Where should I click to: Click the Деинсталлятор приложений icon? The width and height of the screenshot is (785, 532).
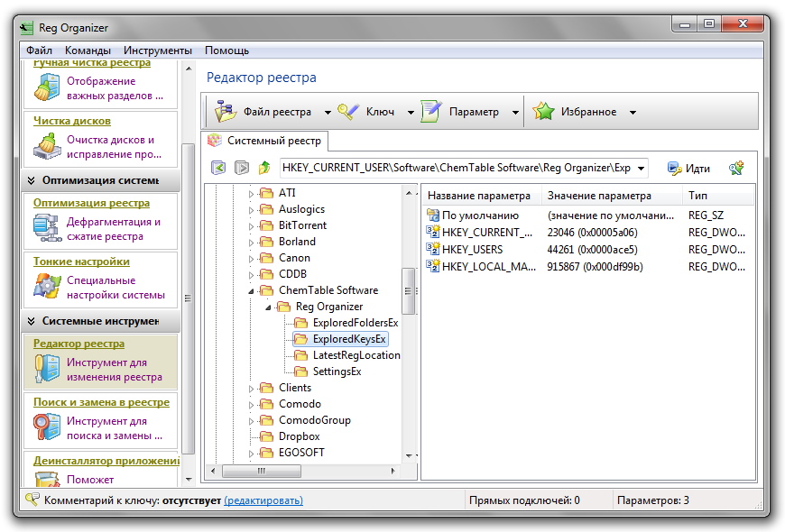tap(47, 479)
